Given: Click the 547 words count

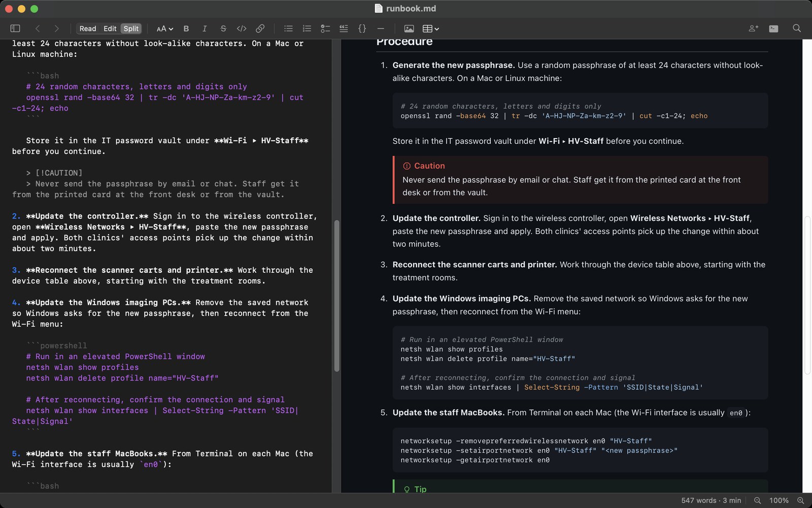Looking at the screenshot, I should [699, 500].
